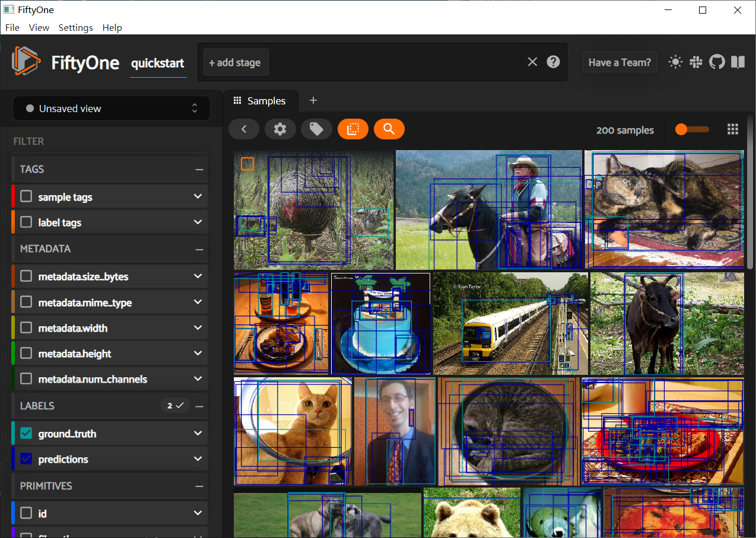Uncheck the ground_truth label checkbox
Viewport: 756px width, 538px height.
26,434
